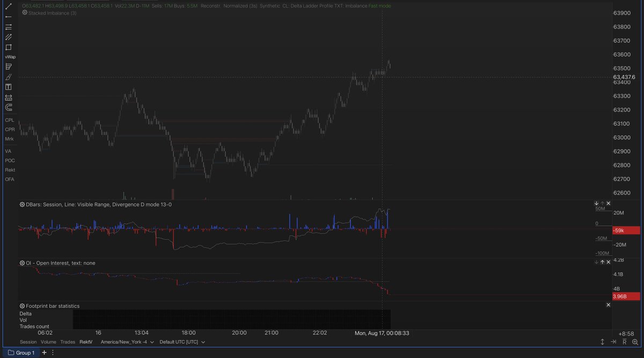This screenshot has height=358, width=644.
Task: Toggle the magnet snap mode
Action: pyautogui.click(x=9, y=107)
